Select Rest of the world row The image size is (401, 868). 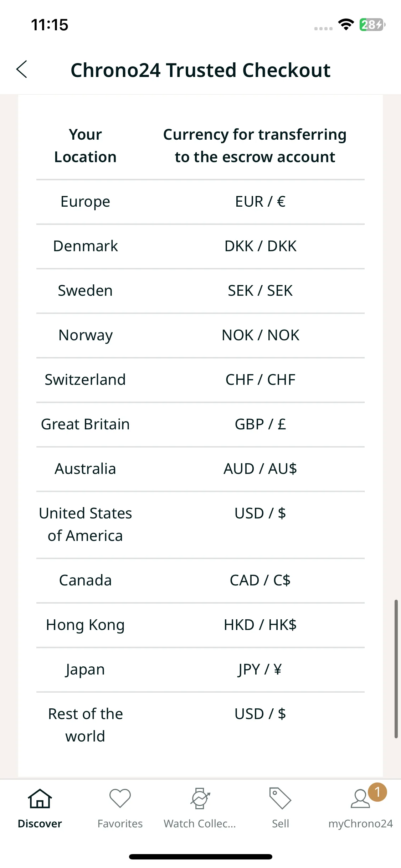pos(200,725)
